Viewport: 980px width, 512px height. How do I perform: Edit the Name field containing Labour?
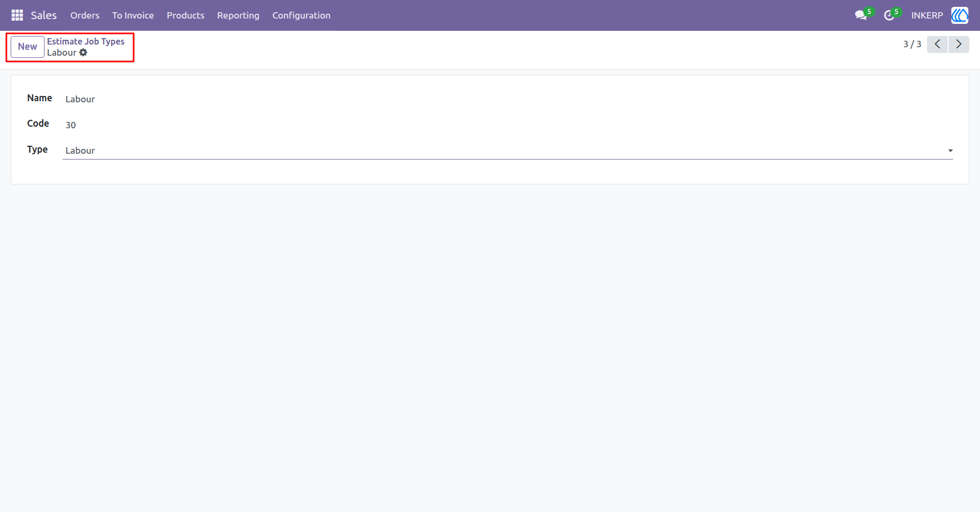507,99
